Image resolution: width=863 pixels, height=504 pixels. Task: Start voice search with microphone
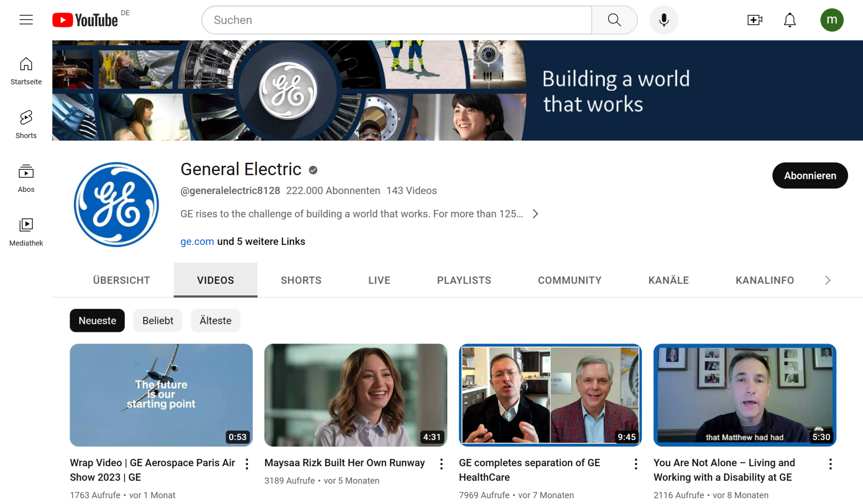[664, 20]
